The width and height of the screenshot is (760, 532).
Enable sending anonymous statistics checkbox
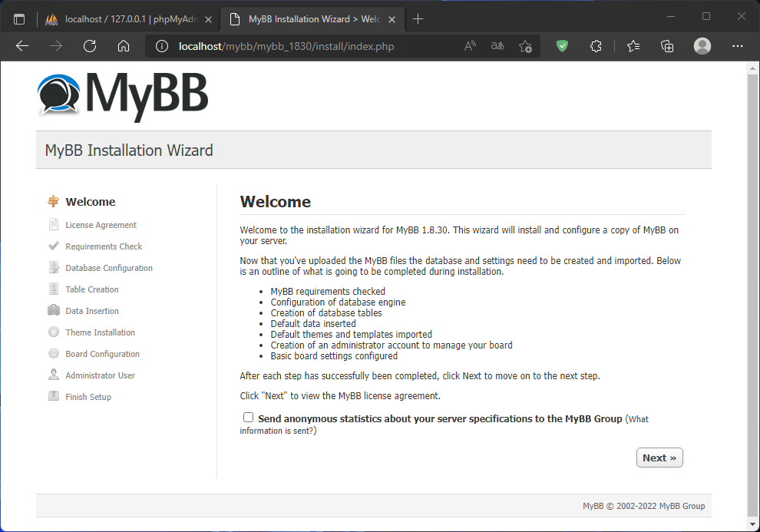248,417
